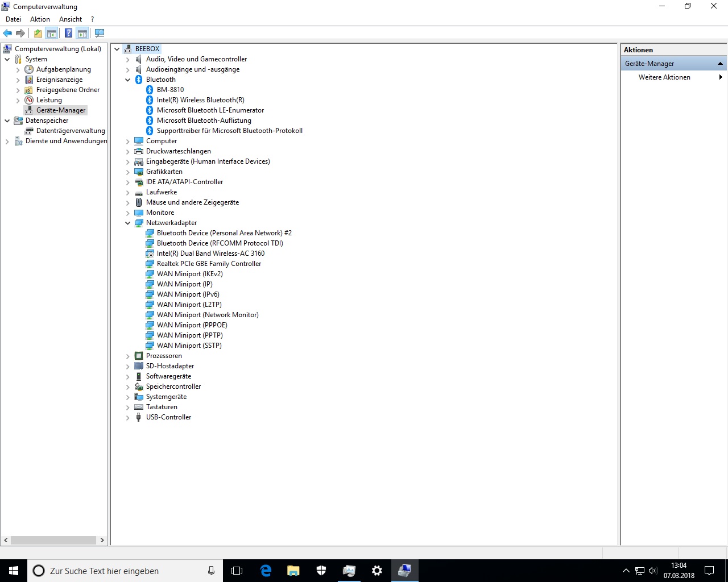Expand the Laufwerke category

128,192
